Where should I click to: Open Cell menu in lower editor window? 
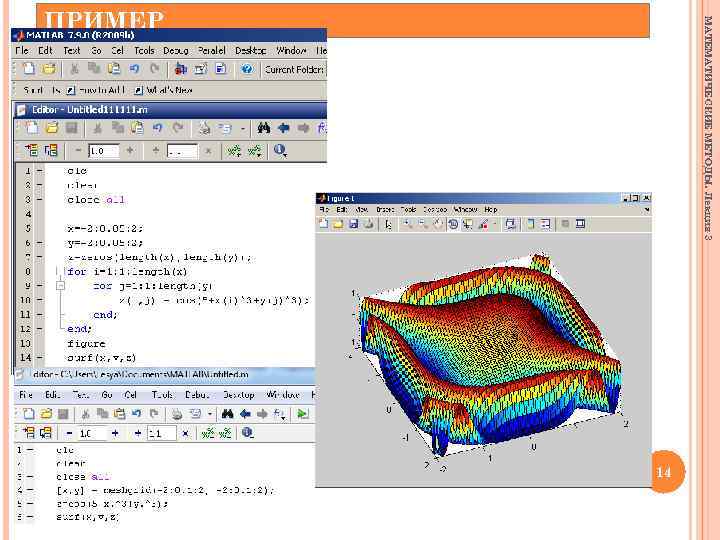[x=130, y=394]
